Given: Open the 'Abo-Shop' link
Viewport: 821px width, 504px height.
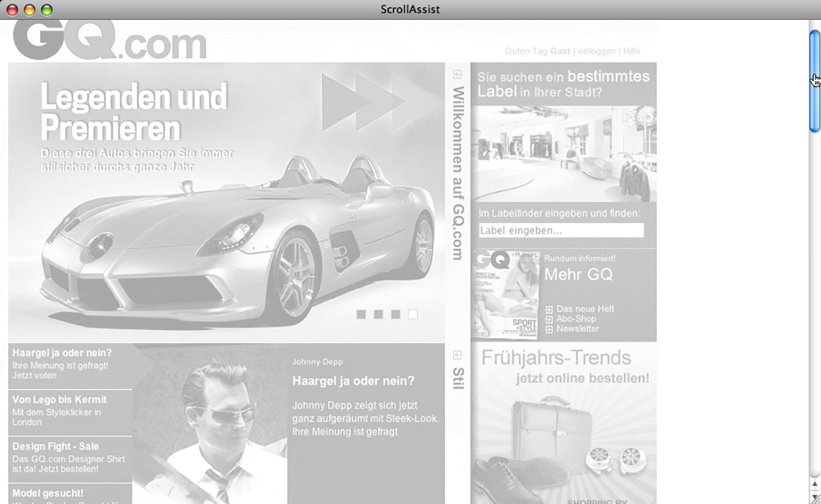Looking at the screenshot, I should click(576, 319).
